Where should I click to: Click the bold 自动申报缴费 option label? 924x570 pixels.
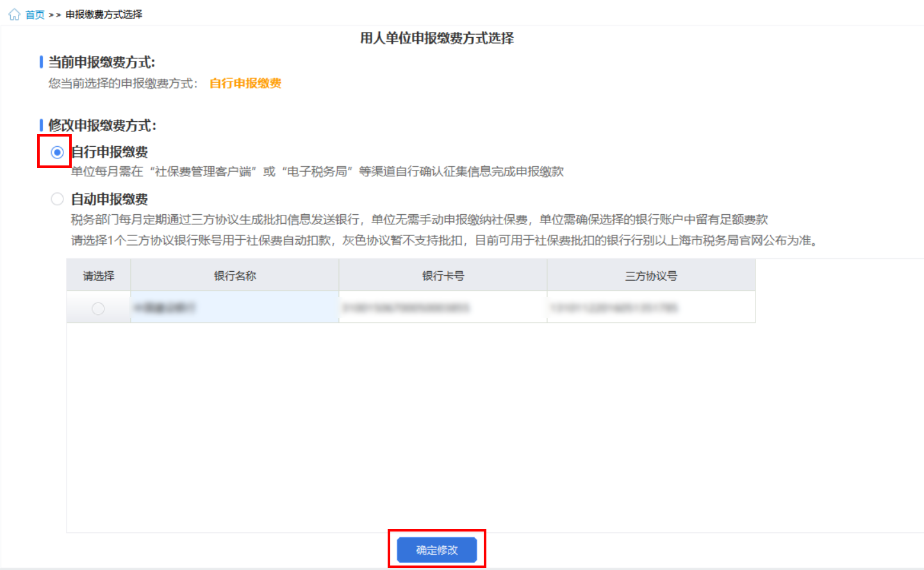(x=110, y=199)
